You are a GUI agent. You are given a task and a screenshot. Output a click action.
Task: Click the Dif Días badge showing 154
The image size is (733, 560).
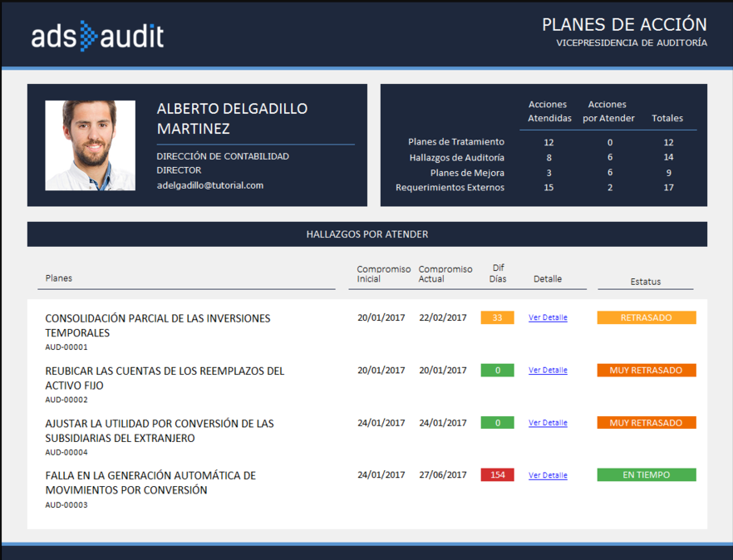pos(497,474)
